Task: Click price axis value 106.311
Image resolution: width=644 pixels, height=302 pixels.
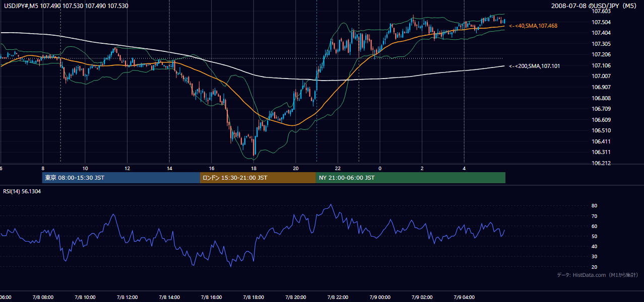Action: tap(601, 152)
